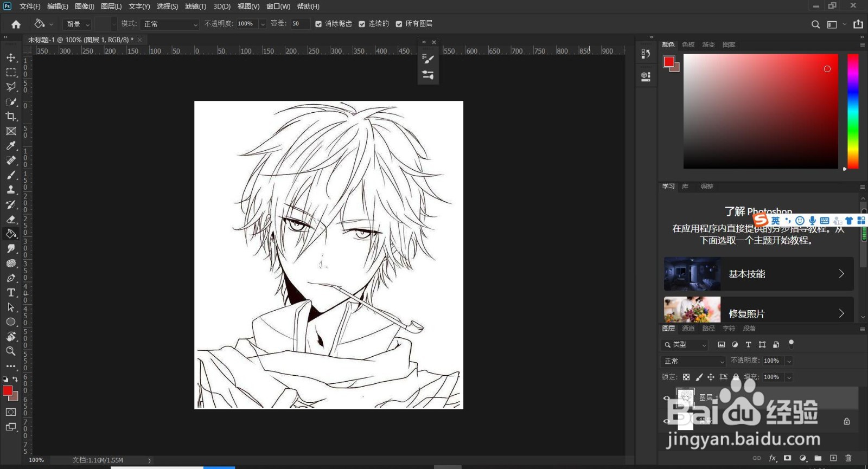Screen dimensions: 868x469
Task: Open the options bar opacity slider arrow
Action: pyautogui.click(x=263, y=24)
